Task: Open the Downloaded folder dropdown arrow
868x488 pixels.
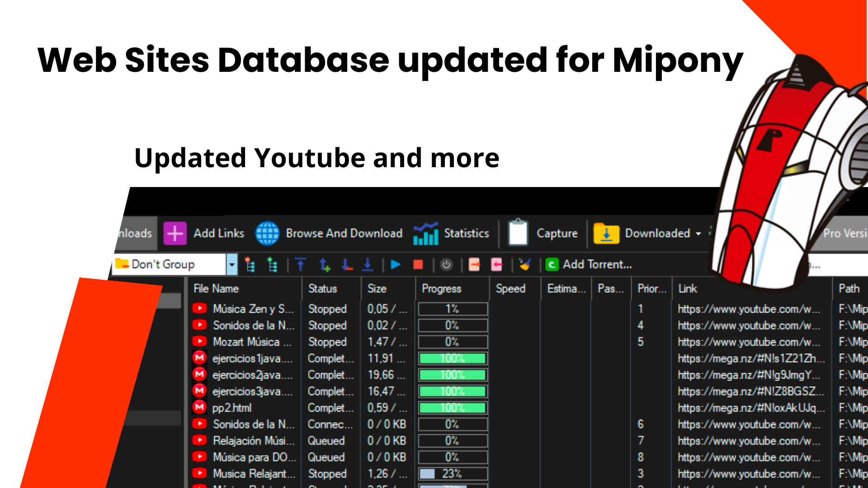Action: coord(698,234)
